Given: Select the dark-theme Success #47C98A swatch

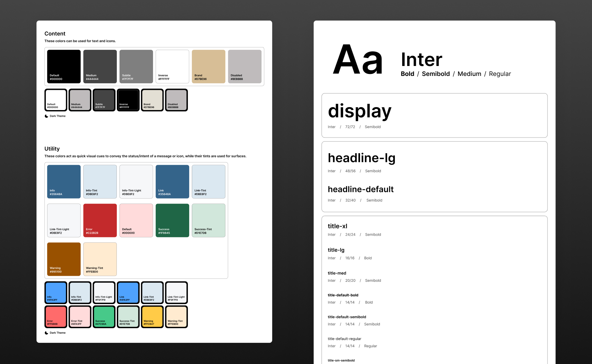Looking at the screenshot, I should pos(104,317).
